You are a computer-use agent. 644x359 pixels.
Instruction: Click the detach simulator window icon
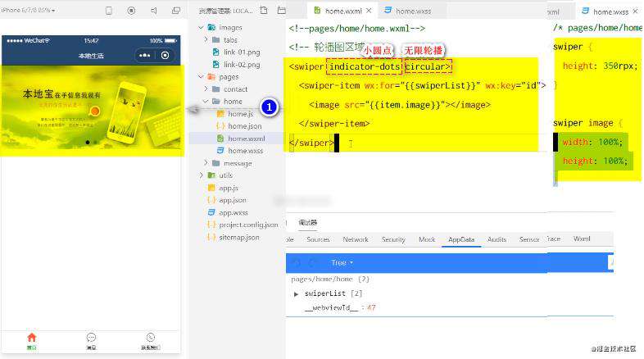coord(176,11)
